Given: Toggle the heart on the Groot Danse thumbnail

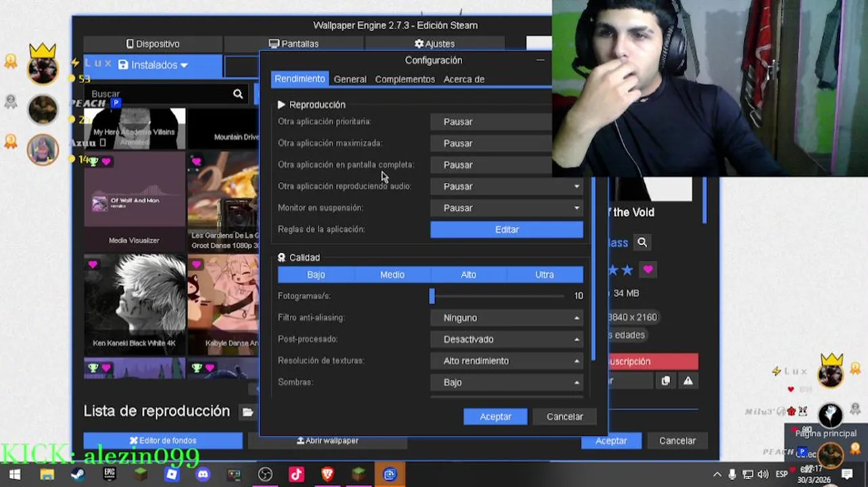Looking at the screenshot, I should coord(196,162).
